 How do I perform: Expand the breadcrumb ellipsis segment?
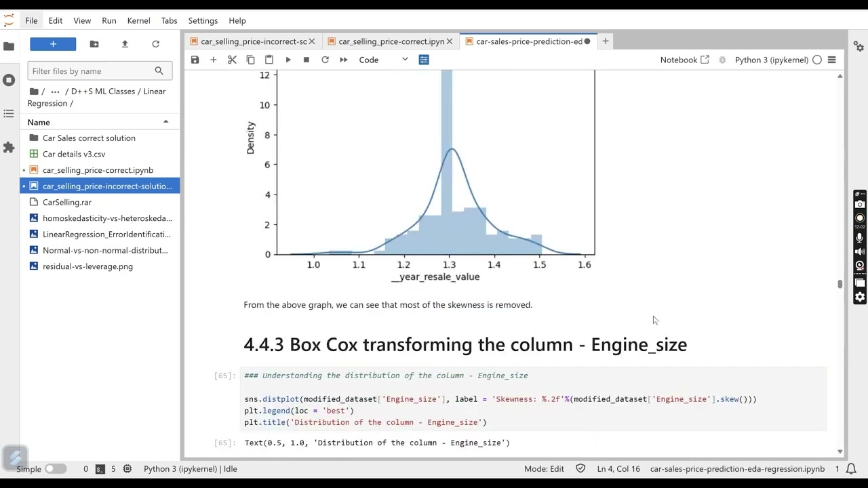pyautogui.click(x=55, y=91)
